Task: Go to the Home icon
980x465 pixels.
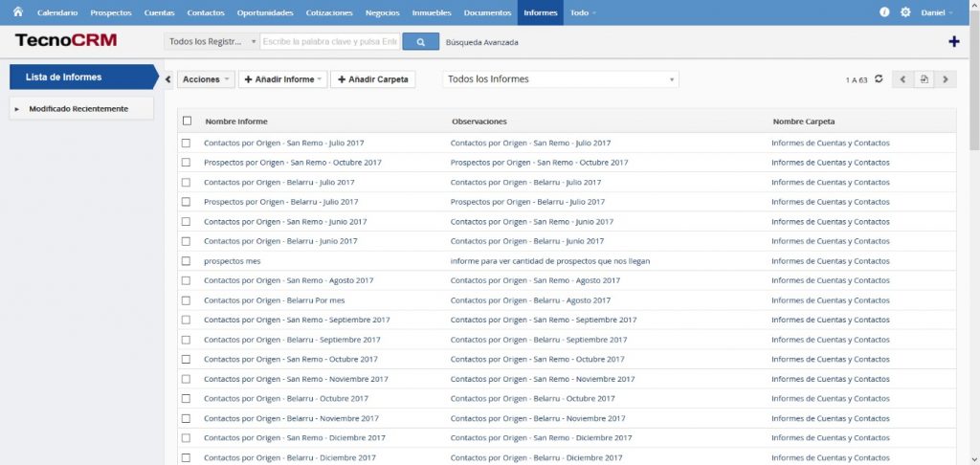Action: (x=17, y=12)
